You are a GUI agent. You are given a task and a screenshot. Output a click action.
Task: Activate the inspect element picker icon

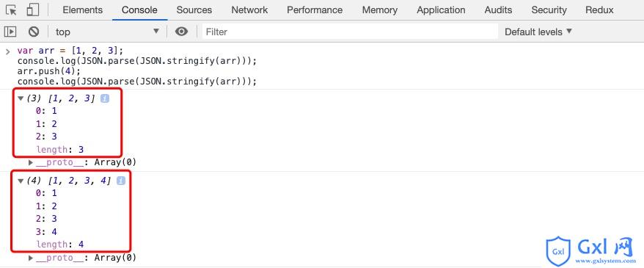coord(11,10)
